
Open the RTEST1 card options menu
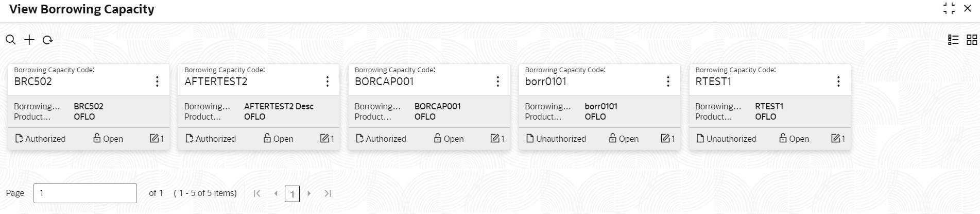[838, 81]
